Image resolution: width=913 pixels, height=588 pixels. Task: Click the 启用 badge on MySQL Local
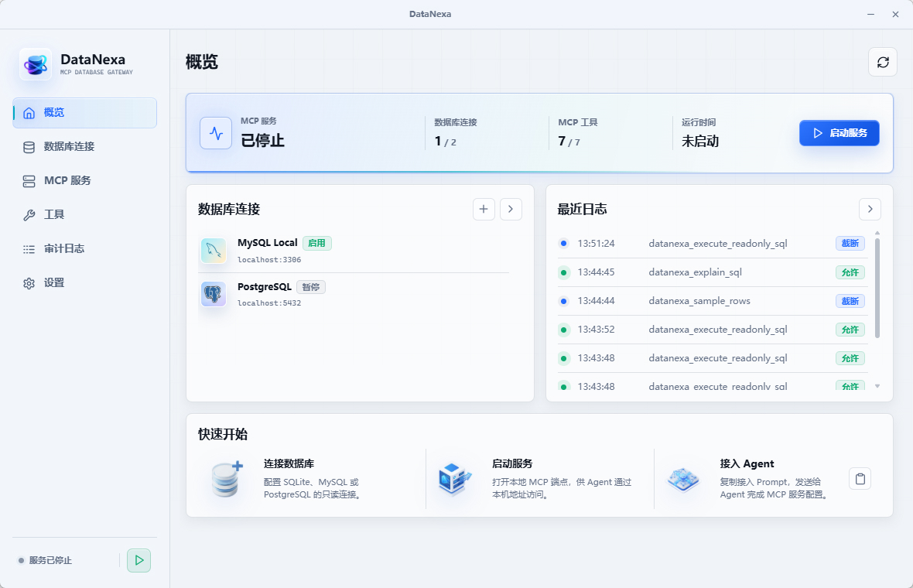[316, 244]
